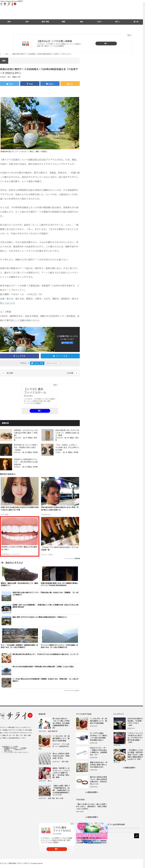The height and width of the screenshot is (868, 145).
Task: Click the ツイートする button below the article
Action: tap(60, 356)
